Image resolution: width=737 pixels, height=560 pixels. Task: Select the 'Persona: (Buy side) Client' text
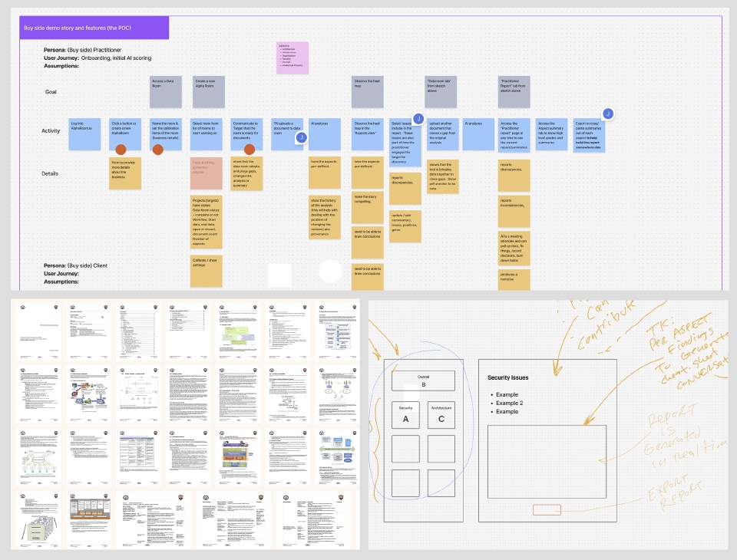(x=76, y=265)
